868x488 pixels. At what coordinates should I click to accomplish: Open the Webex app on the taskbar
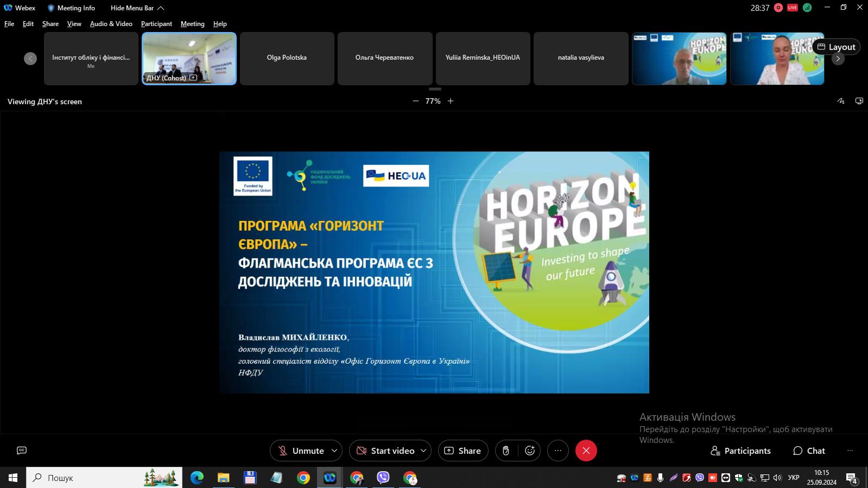pyautogui.click(x=330, y=478)
